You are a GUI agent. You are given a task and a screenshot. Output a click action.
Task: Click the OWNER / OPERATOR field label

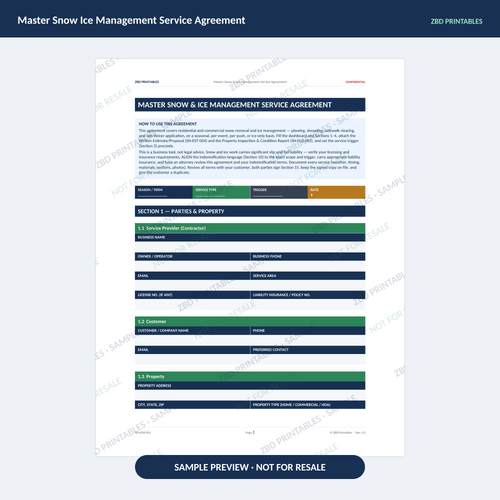[x=155, y=256]
